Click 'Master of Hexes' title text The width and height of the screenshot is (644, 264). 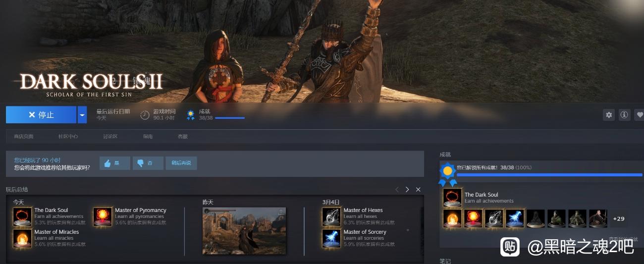point(363,211)
